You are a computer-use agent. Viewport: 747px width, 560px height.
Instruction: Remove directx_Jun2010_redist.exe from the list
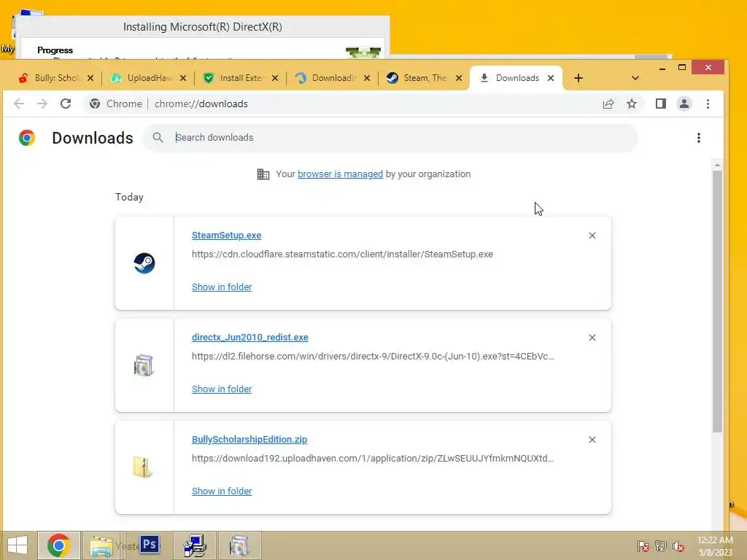pos(592,338)
